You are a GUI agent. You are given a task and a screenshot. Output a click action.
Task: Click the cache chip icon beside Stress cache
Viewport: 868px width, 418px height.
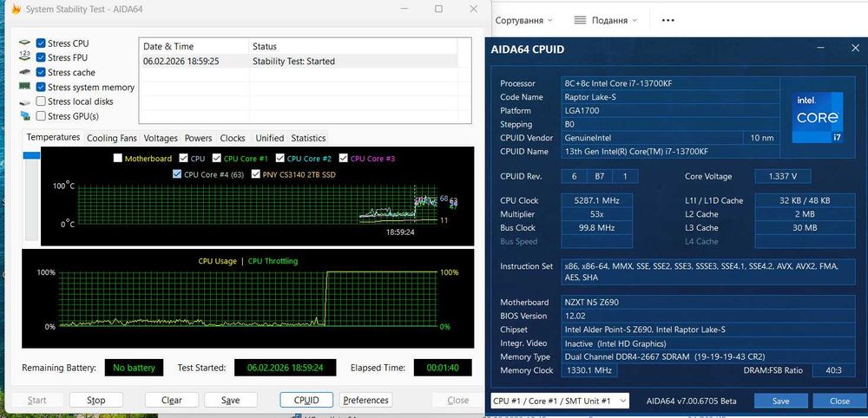(24, 72)
